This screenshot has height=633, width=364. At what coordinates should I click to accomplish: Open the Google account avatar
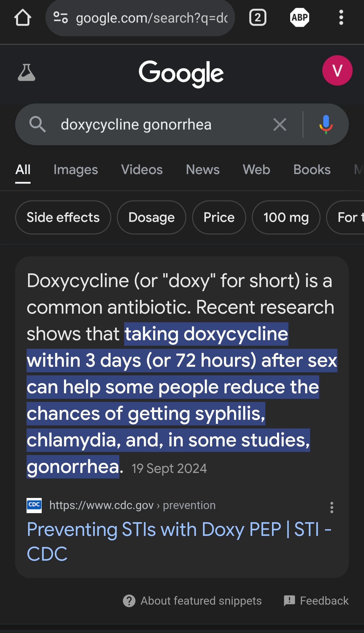click(337, 70)
